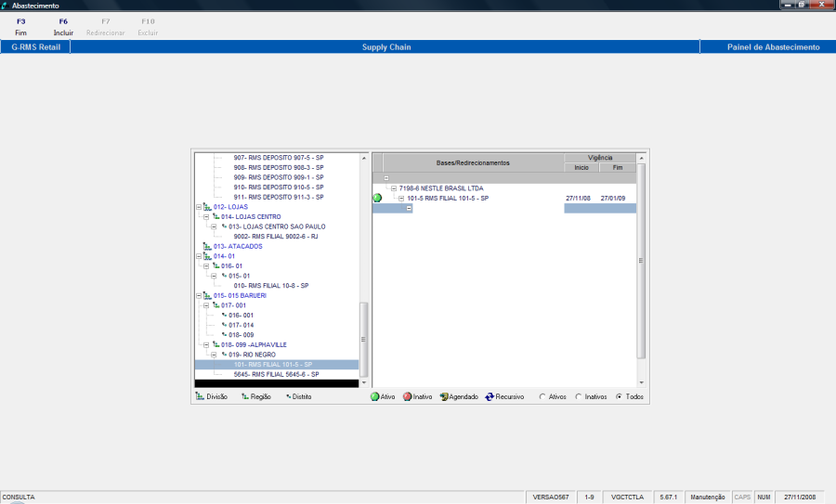Click the Abastecimento application icon in title bar
Screen dimensions: 836x504
[x=5, y=6]
